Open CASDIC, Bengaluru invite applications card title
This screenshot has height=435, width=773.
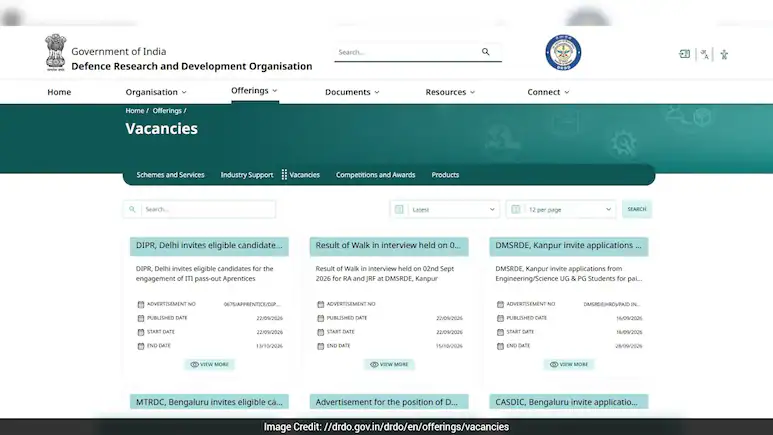[x=569, y=402]
